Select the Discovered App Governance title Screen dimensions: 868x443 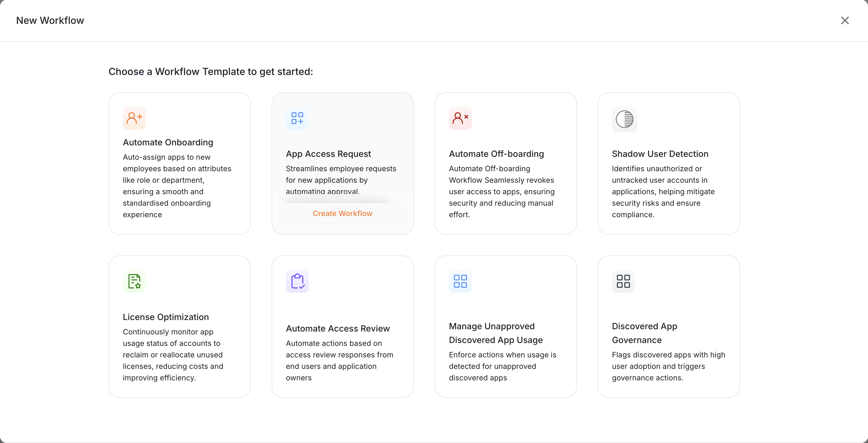(644, 333)
